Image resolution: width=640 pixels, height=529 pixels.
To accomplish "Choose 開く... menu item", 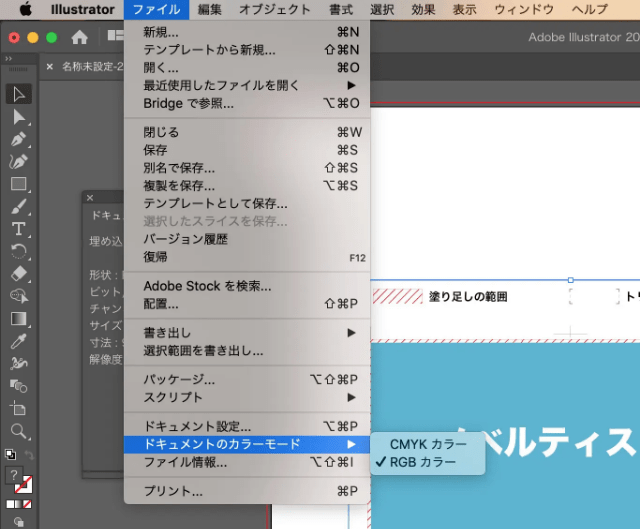I will click(x=247, y=67).
